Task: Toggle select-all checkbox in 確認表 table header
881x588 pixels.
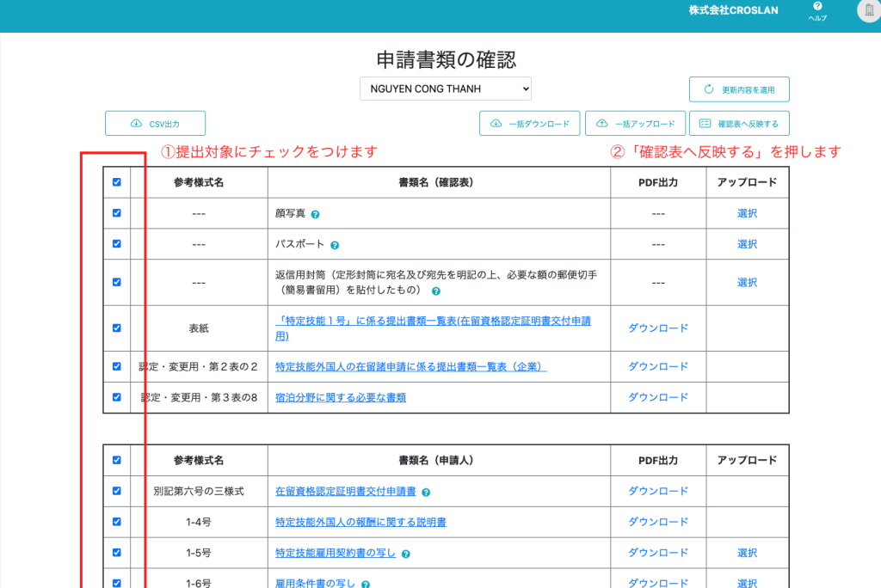Action: click(117, 182)
